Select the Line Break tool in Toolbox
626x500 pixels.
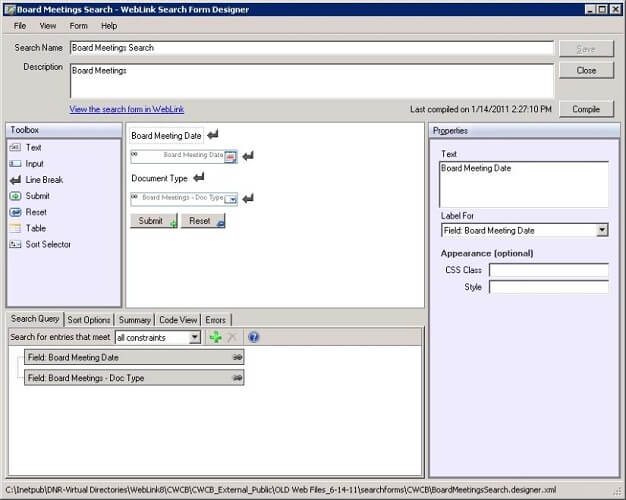pos(36,180)
